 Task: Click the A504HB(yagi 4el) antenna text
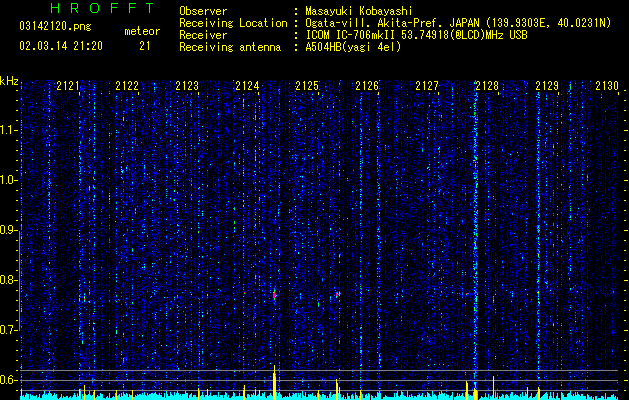353,47
